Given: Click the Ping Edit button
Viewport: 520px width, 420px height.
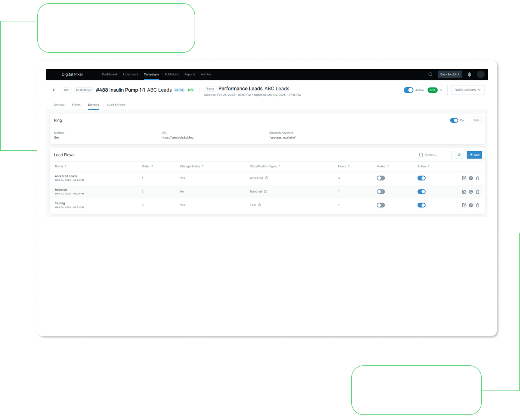Looking at the screenshot, I should (x=477, y=120).
